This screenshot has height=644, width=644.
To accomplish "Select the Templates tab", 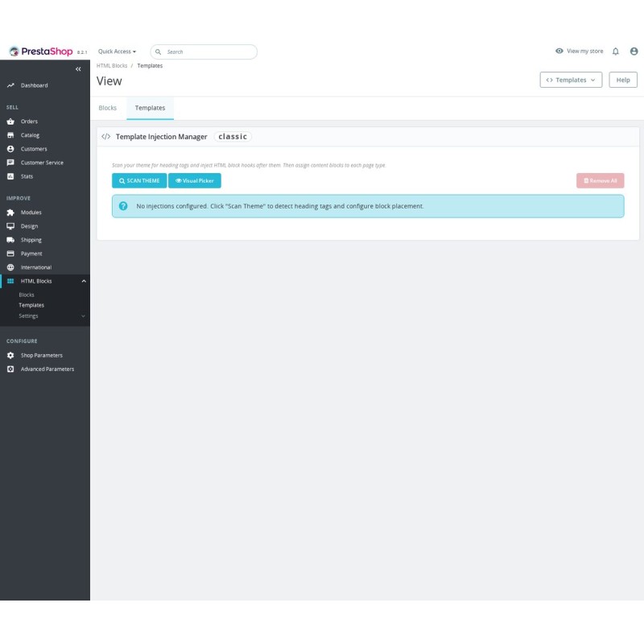I will pos(150,108).
